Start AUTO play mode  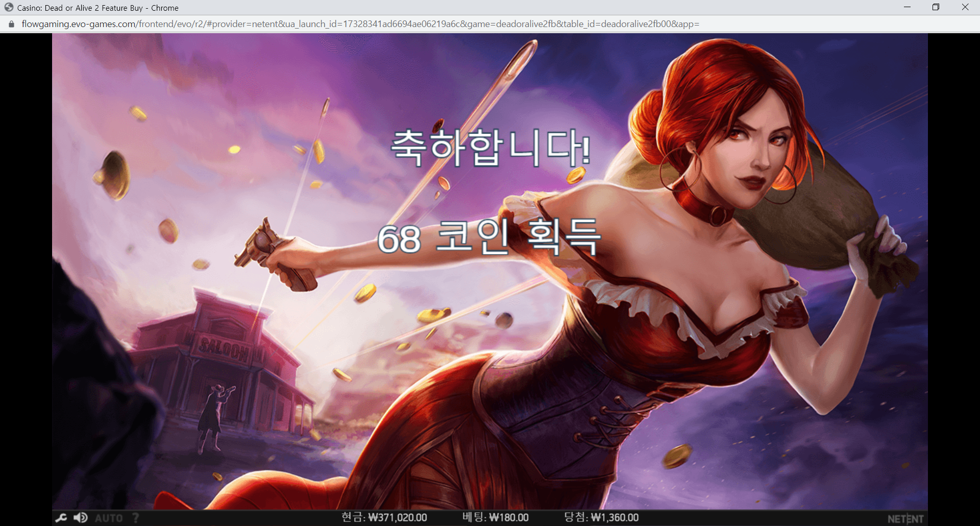tap(109, 518)
